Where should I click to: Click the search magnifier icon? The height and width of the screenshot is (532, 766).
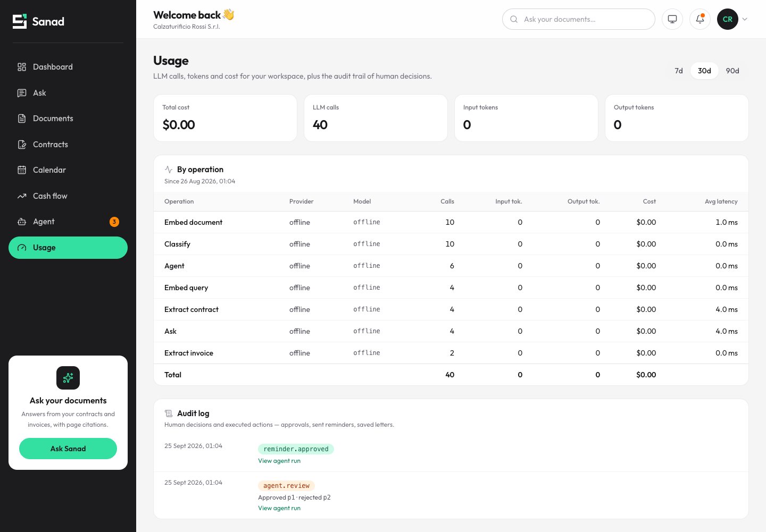click(x=514, y=19)
